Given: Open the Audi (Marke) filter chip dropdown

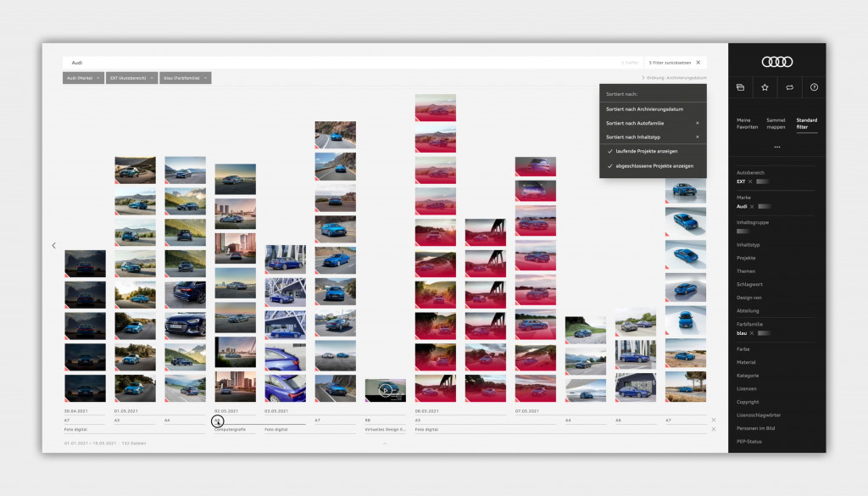Looking at the screenshot, I should (101, 77).
